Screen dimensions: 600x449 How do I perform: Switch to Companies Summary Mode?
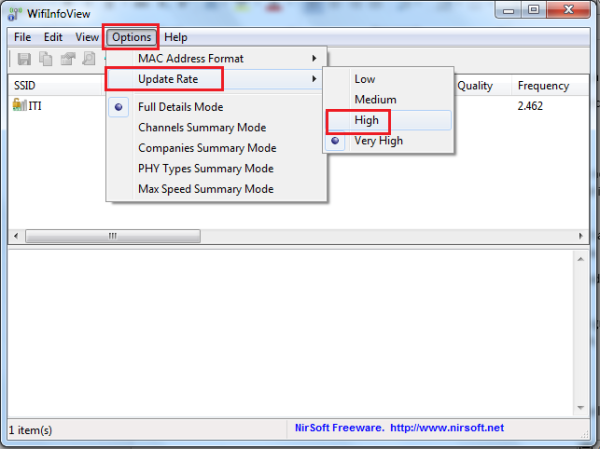point(217,148)
